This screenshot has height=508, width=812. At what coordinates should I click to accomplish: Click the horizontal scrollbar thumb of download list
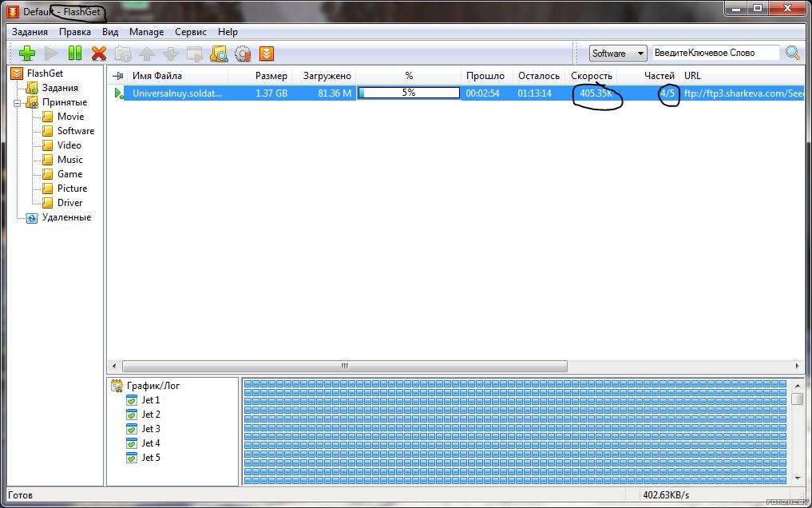[x=345, y=366]
